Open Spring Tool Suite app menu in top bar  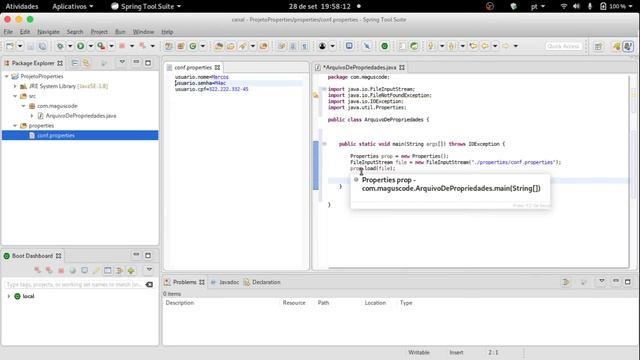146,6
